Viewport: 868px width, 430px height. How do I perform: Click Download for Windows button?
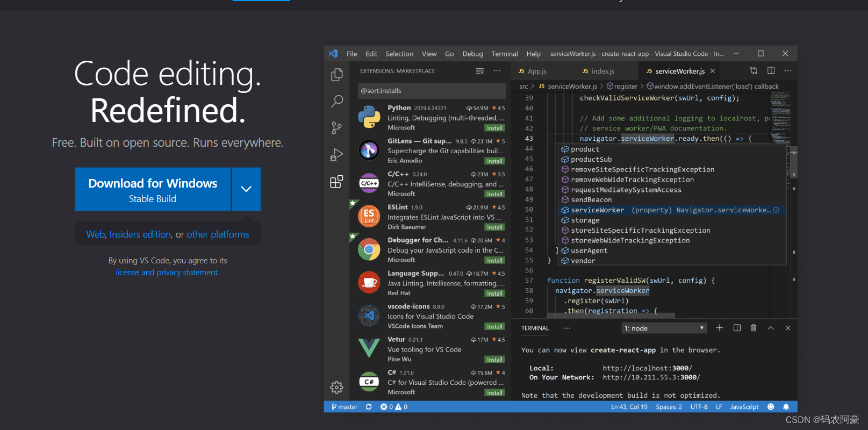(153, 189)
